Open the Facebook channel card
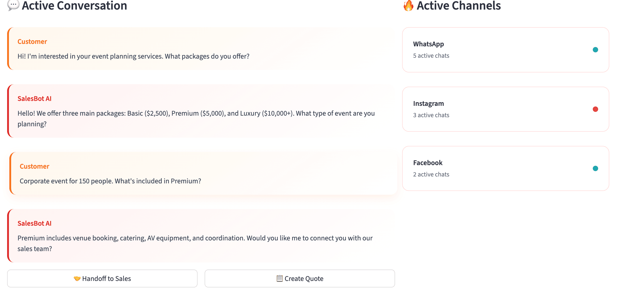 pyautogui.click(x=505, y=168)
